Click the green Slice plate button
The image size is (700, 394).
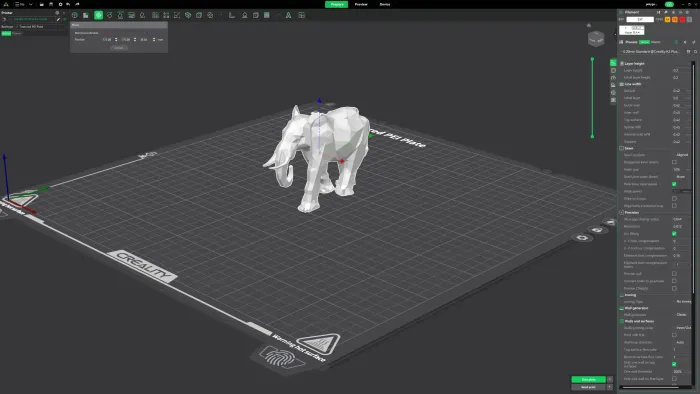point(588,379)
